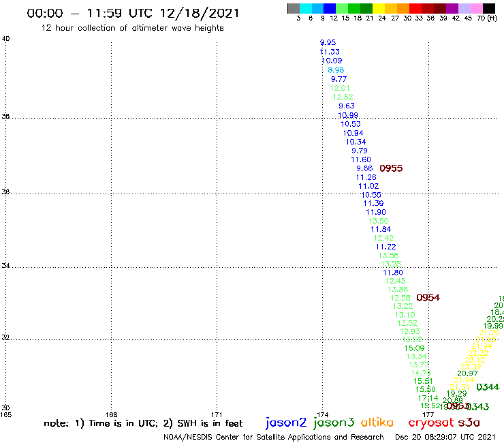The height and width of the screenshot is (443, 504).
Task: Click the wave height value 14.74
Action: (421, 373)
